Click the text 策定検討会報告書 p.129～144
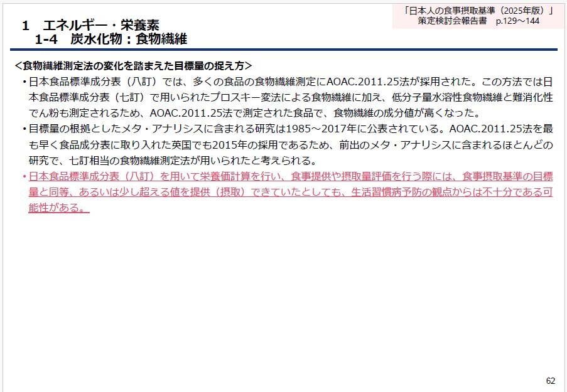Viewport: 567px width, 392px height. pyautogui.click(x=478, y=21)
